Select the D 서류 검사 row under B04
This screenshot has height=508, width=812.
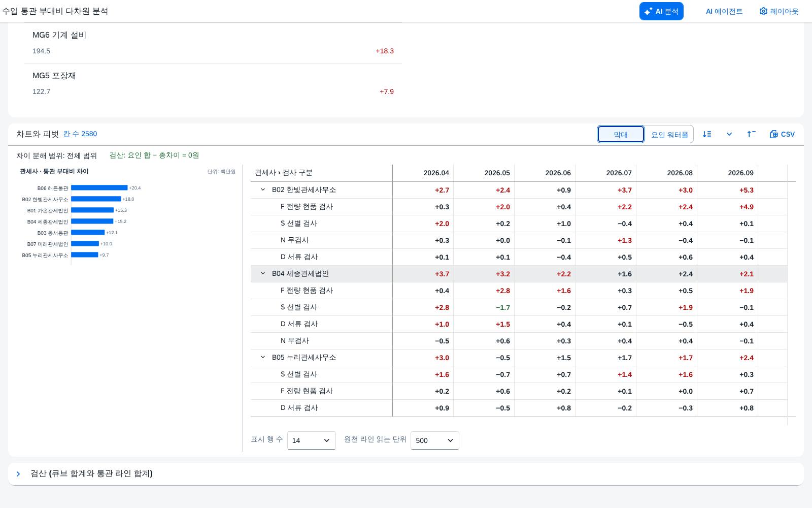click(519, 324)
